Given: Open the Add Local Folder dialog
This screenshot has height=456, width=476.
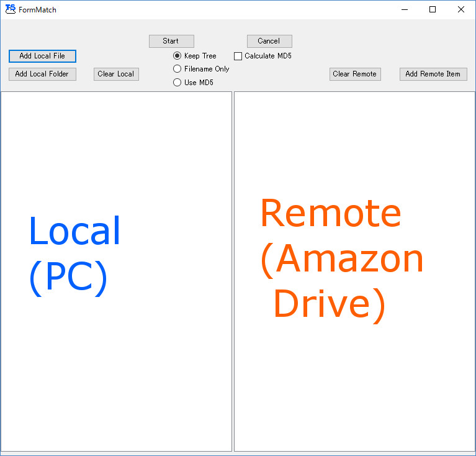Looking at the screenshot, I should (42, 74).
